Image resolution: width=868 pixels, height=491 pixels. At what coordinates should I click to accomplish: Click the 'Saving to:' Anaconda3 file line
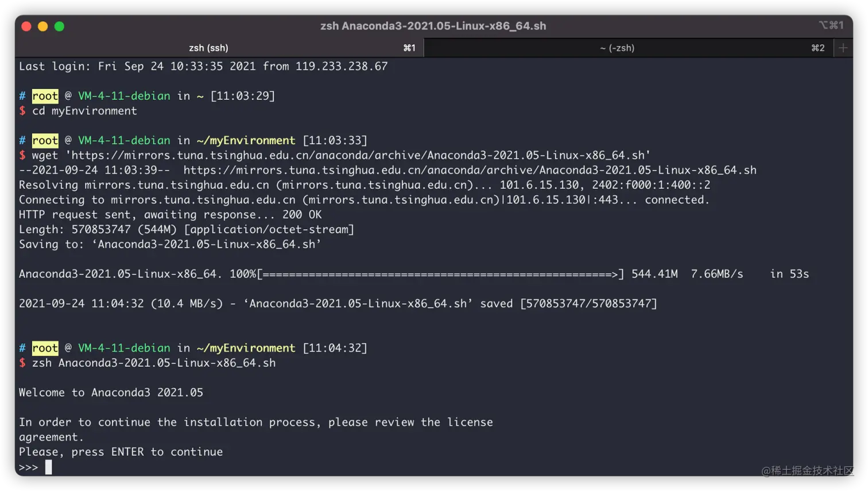point(170,244)
